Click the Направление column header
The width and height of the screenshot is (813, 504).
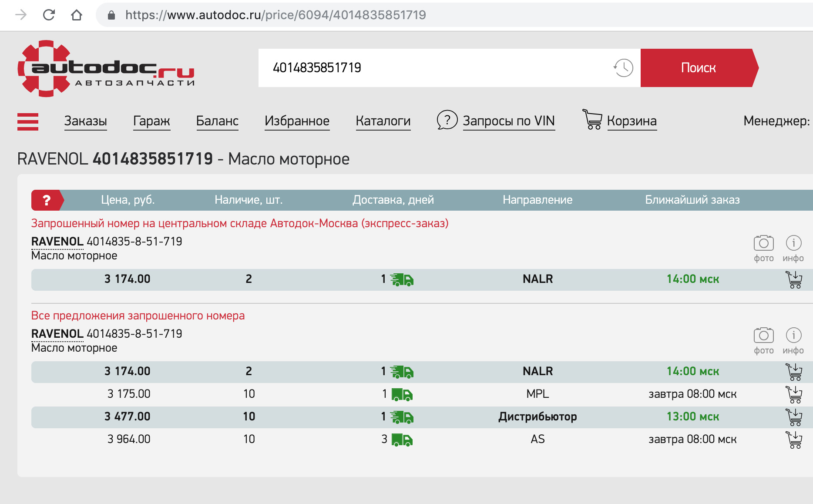pyautogui.click(x=538, y=200)
